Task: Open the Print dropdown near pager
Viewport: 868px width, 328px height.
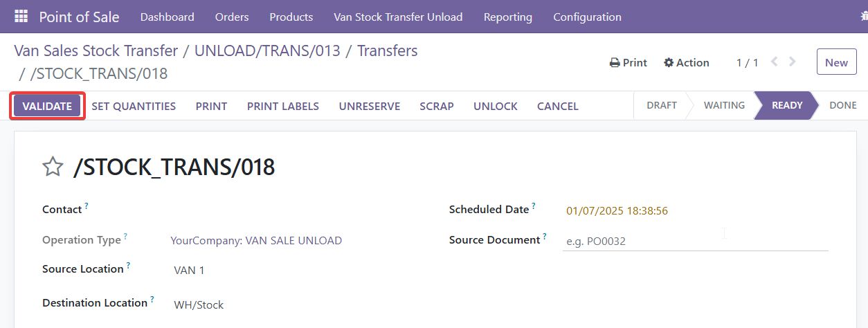Action: (x=628, y=62)
